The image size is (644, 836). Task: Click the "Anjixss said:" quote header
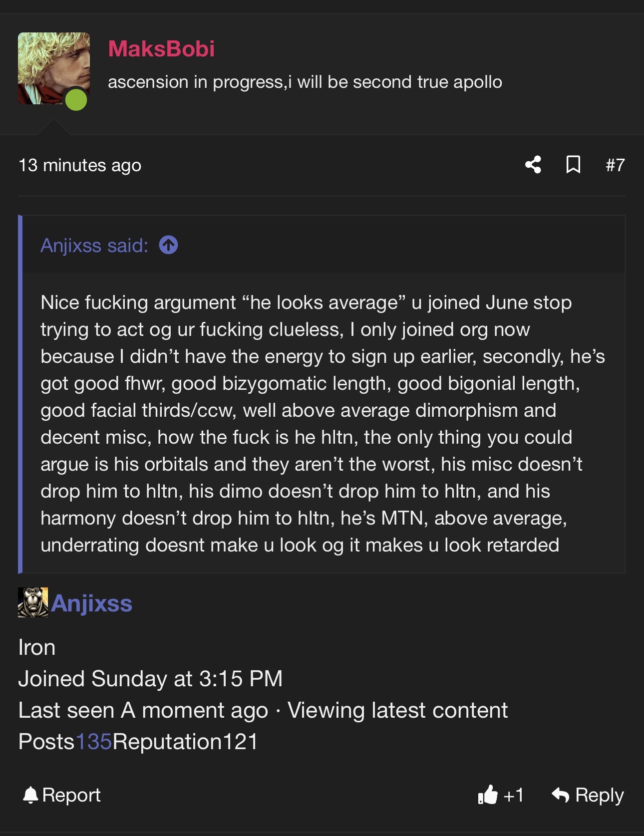click(94, 246)
